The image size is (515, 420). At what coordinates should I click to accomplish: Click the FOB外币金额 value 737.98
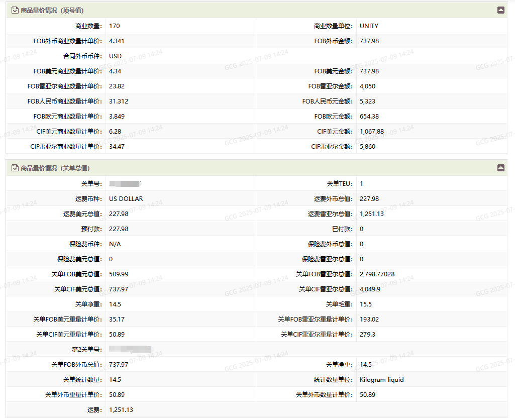pos(369,41)
